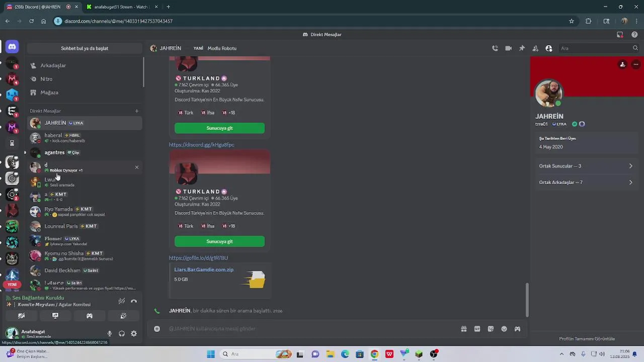Open Mağaza in the sidebar
This screenshot has height=362, width=644.
(85, 93)
